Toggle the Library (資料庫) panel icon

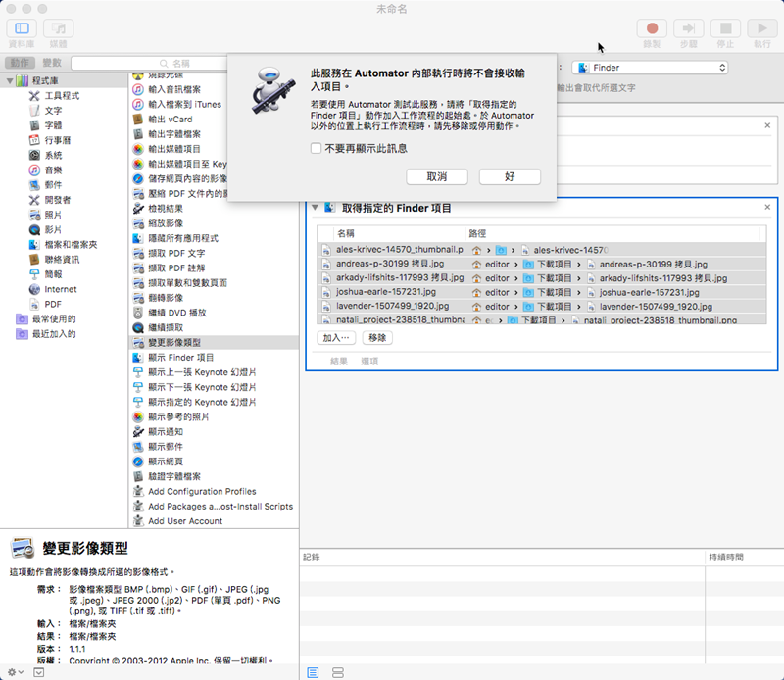(22, 29)
